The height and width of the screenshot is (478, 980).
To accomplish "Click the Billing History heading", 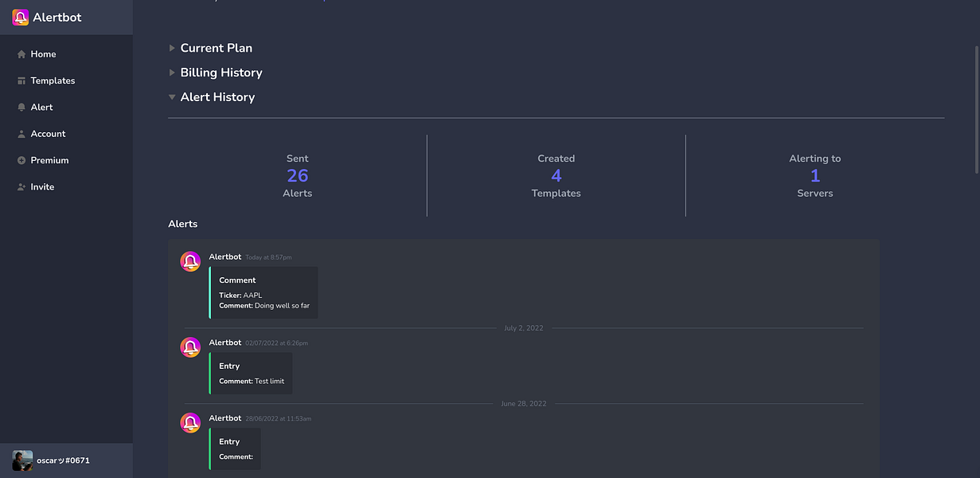I will (x=221, y=72).
